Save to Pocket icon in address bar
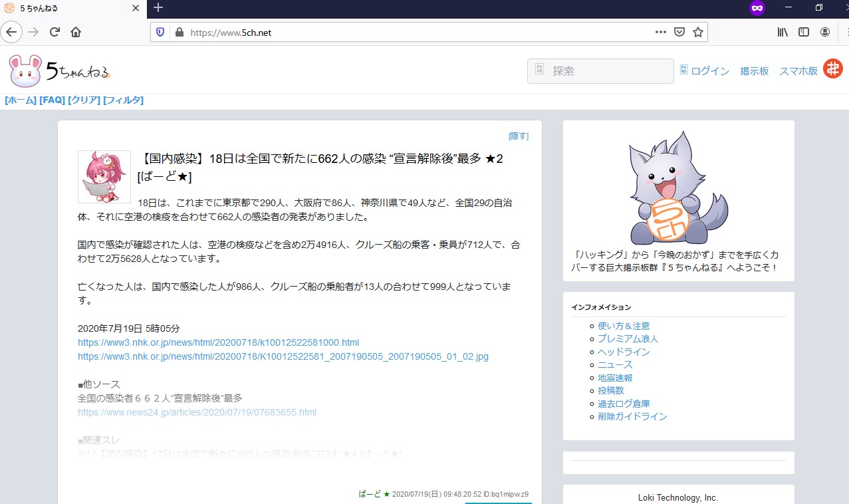This screenshot has width=849, height=504. (679, 32)
